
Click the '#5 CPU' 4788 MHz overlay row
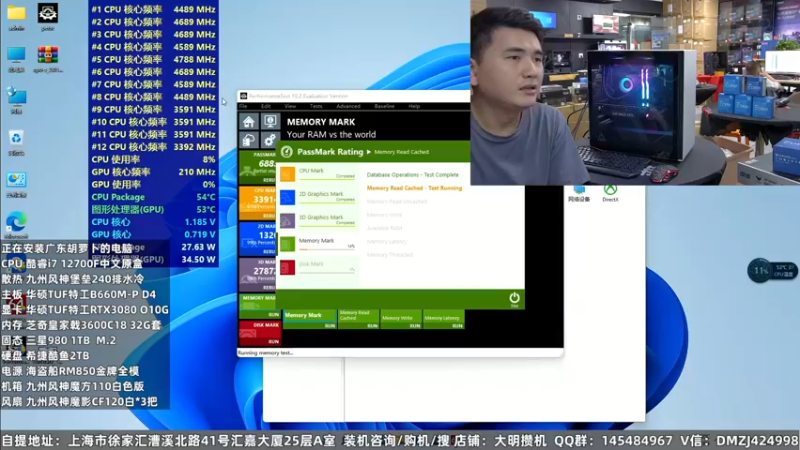click(154, 59)
